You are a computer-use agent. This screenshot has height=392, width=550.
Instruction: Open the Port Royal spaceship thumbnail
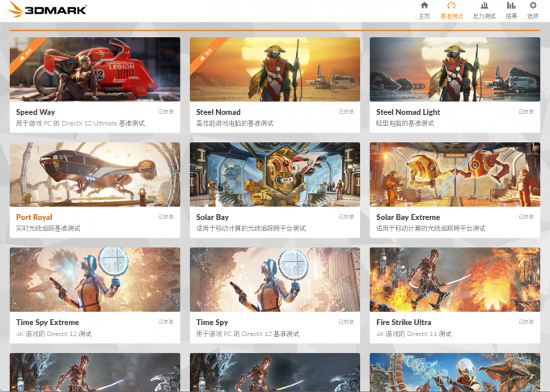(x=95, y=175)
